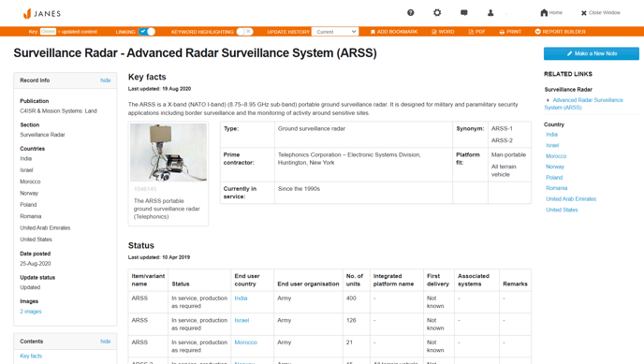644x364 pixels.
Task: Click Norway in Related Links Country
Action: click(x=555, y=167)
